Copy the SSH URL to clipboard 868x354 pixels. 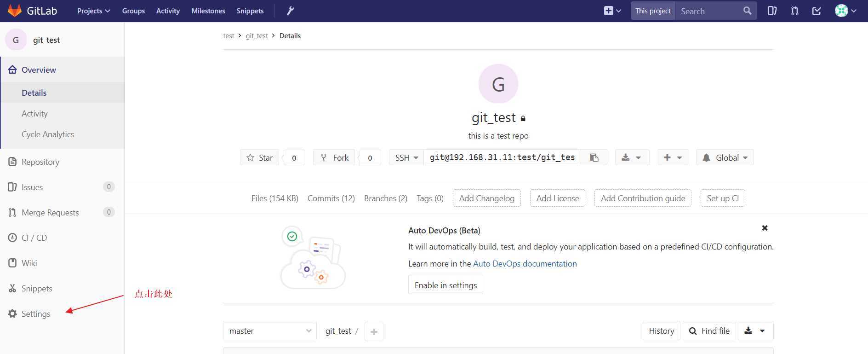click(x=594, y=157)
